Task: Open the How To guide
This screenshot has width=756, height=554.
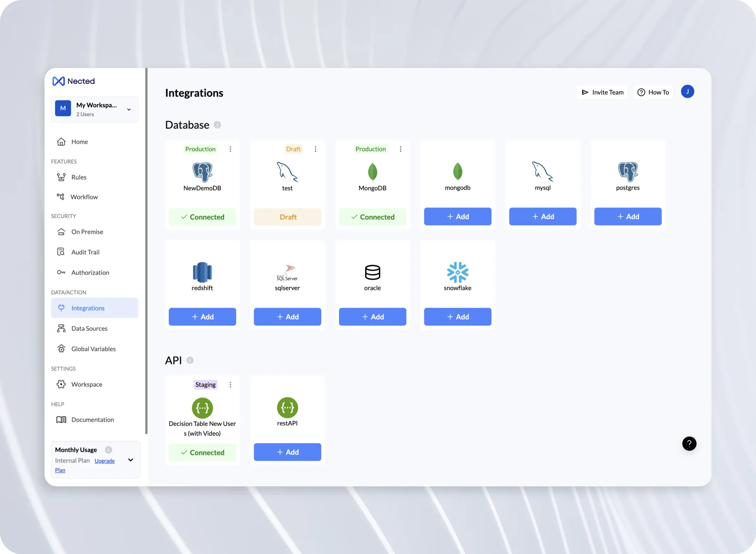Action: 653,92
